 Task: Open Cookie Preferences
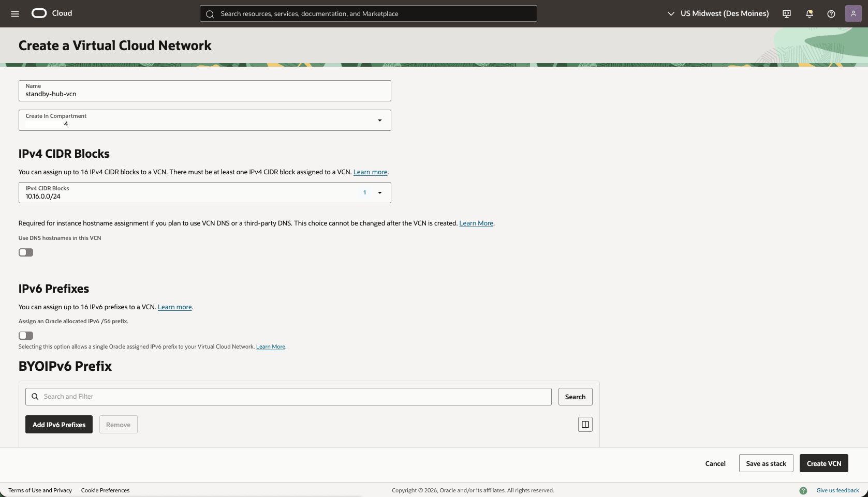click(x=105, y=490)
